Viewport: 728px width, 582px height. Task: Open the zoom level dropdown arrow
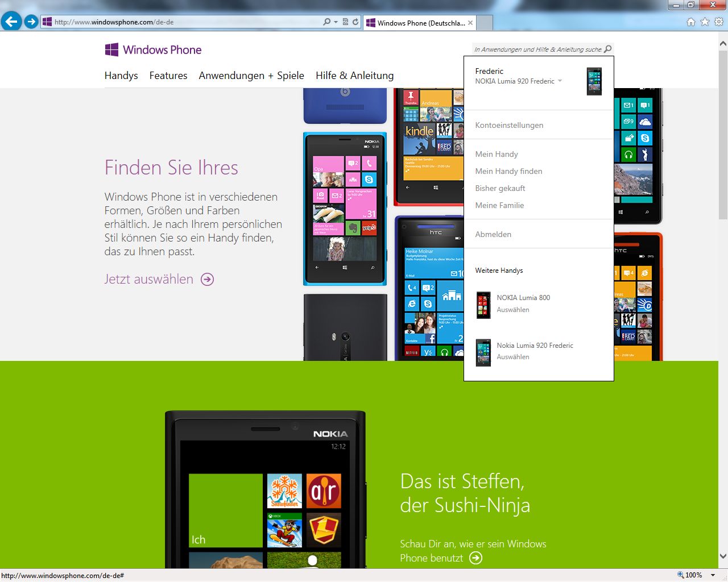[x=713, y=575]
